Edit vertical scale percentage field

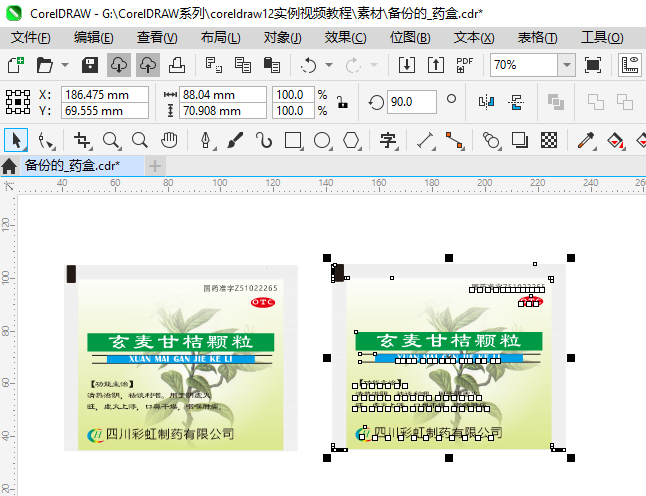coord(293,111)
